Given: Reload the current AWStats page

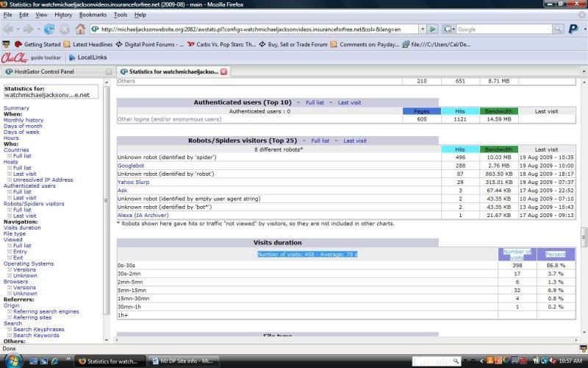Looking at the screenshot, I should (x=49, y=29).
